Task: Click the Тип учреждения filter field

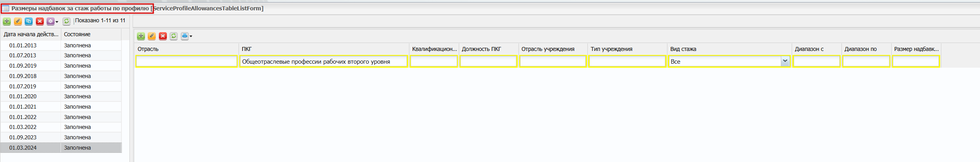Action: point(627,61)
